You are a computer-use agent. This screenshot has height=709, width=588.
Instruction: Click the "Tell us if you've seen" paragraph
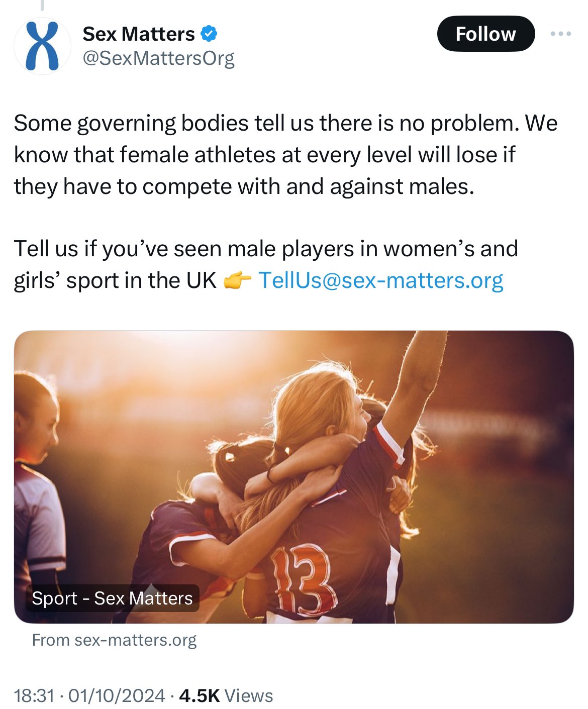(x=265, y=249)
